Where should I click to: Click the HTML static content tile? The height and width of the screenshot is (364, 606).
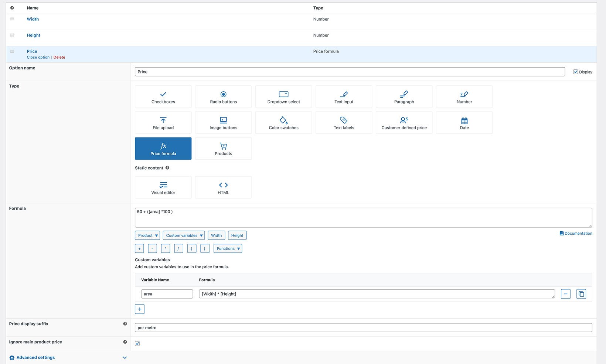[x=223, y=187]
